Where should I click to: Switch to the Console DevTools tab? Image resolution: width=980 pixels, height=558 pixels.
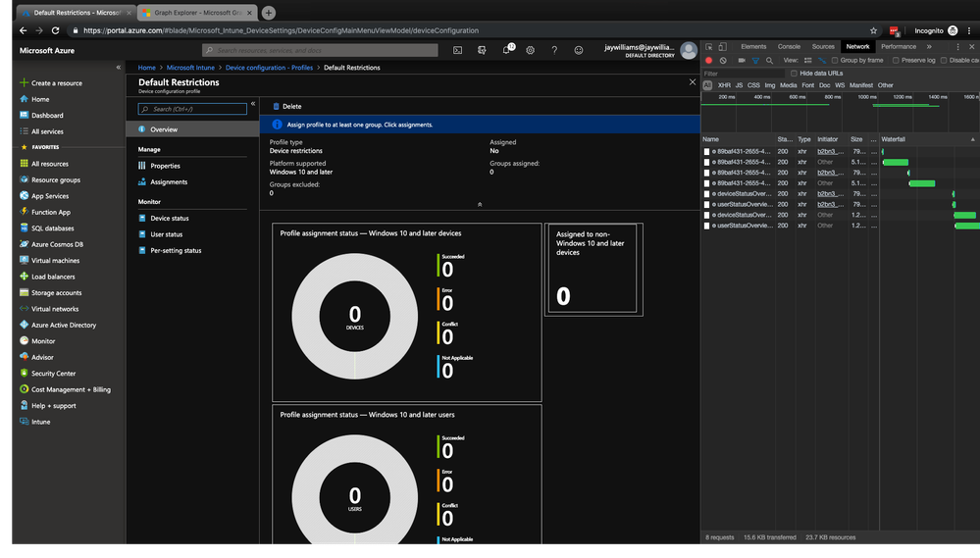coord(789,47)
